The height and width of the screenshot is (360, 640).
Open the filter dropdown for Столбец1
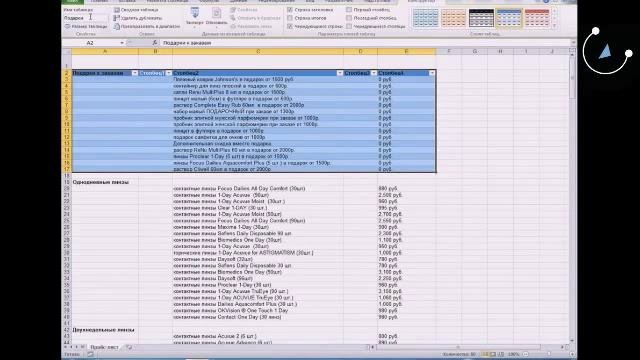pos(169,73)
